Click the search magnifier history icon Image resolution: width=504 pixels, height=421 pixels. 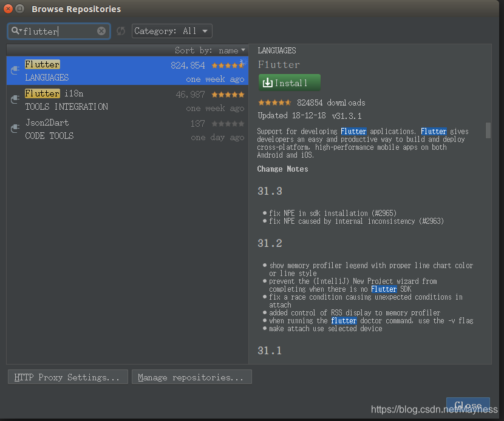(x=16, y=31)
